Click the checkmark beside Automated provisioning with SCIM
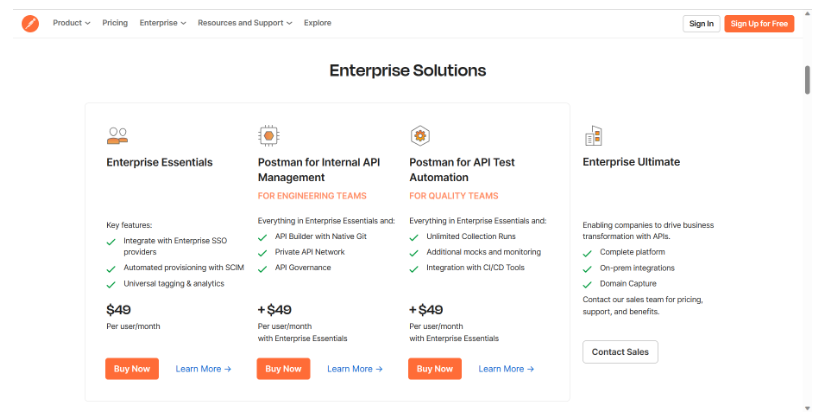This screenshot has width=822, height=420. [x=111, y=269]
